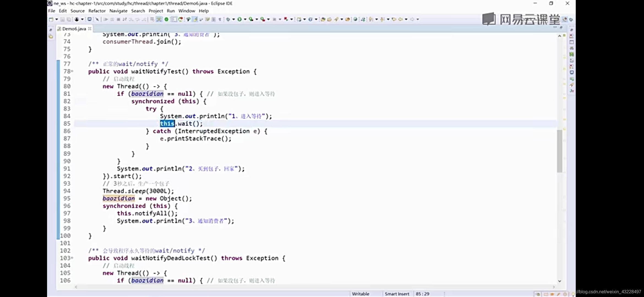Click the 'this.notifyAll();' code line
Image resolution: width=644 pixels, height=297 pixels.
click(147, 213)
